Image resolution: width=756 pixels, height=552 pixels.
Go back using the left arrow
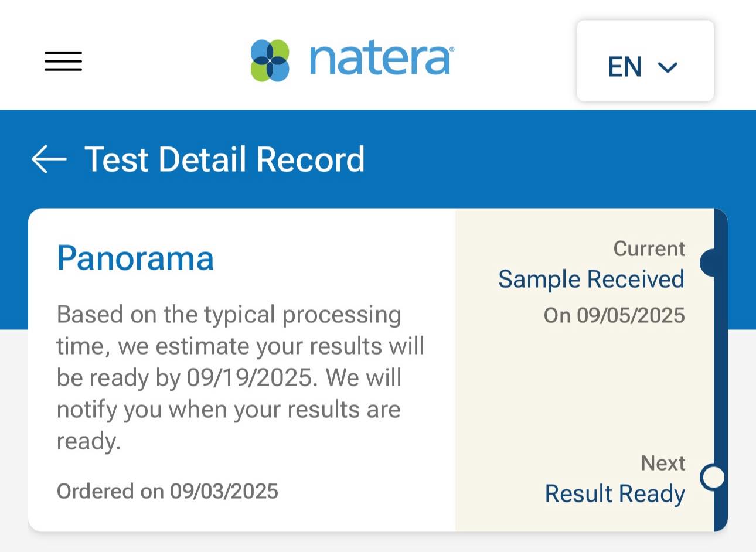click(x=49, y=159)
